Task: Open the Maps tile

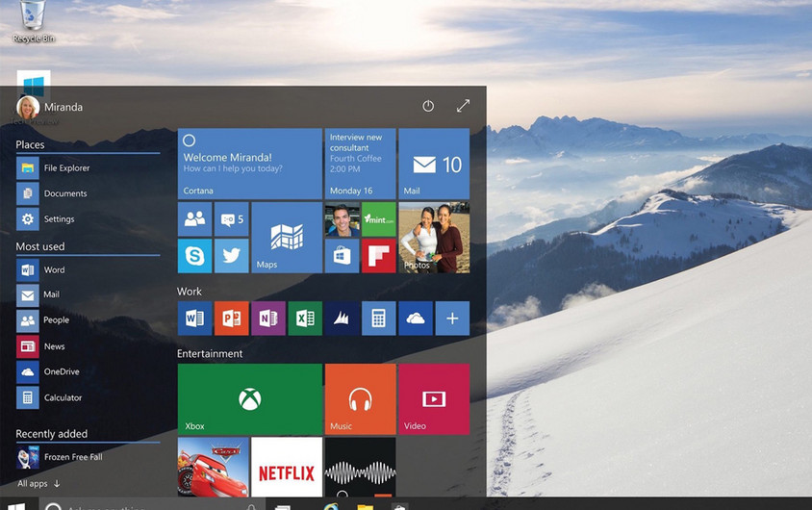Action: click(287, 237)
